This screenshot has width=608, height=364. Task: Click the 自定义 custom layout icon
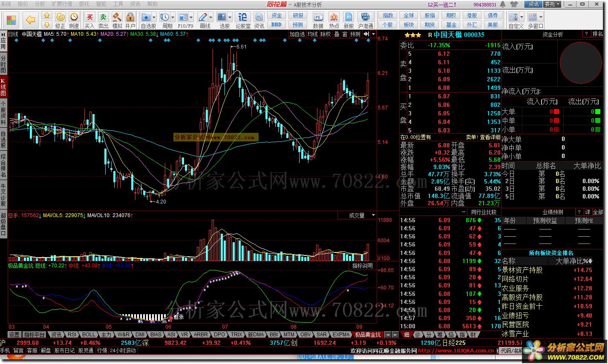click(513, 17)
